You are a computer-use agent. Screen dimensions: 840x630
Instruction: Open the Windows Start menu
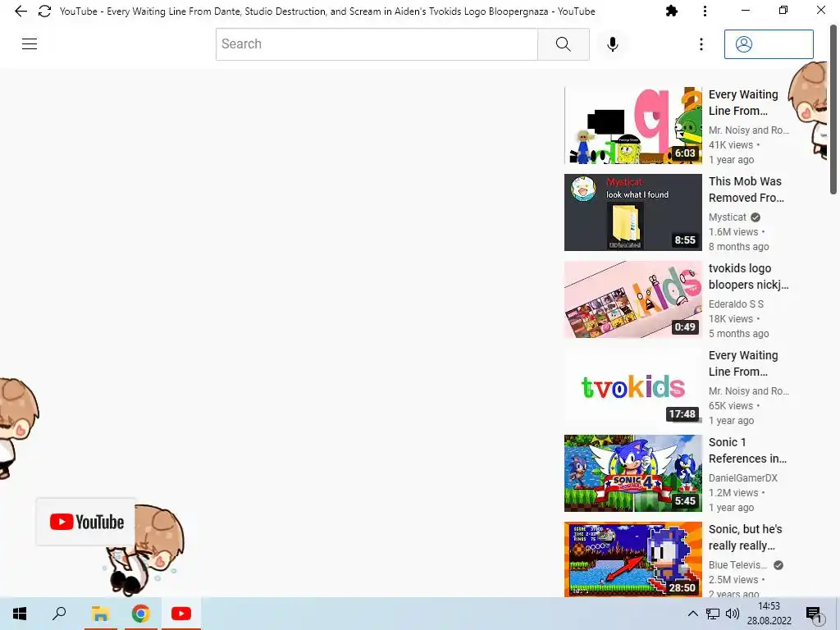coord(20,614)
